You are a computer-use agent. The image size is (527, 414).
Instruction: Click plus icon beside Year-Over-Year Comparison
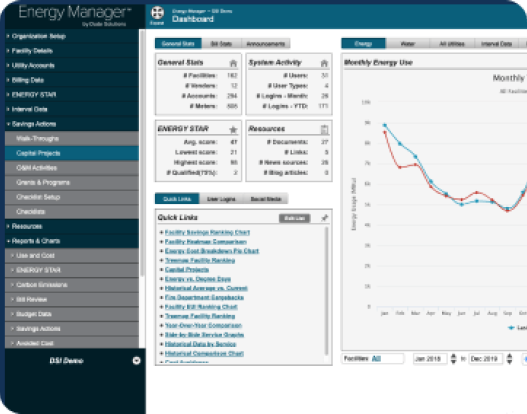pyautogui.click(x=161, y=325)
